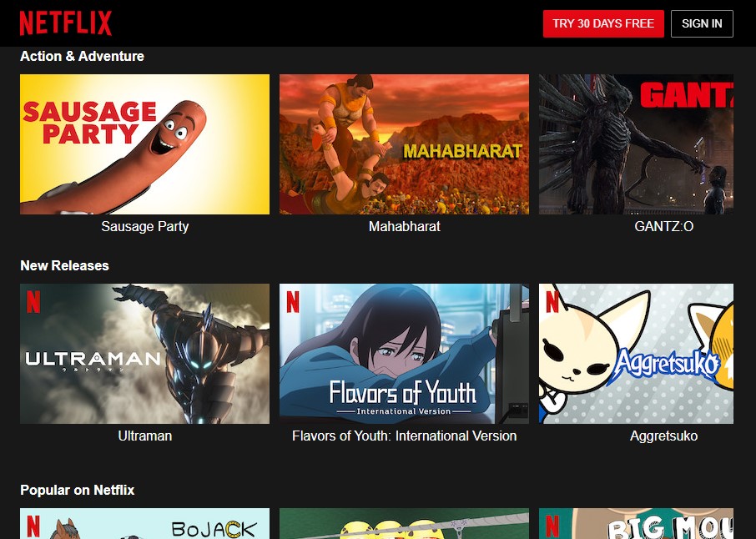This screenshot has height=539, width=756.
Task: Click the Popular on Netflix heading
Action: click(77, 491)
